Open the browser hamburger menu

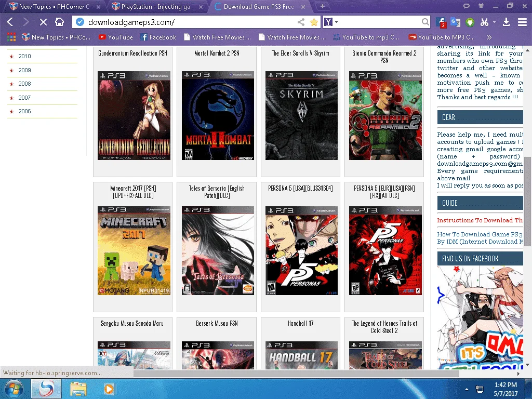point(522,22)
